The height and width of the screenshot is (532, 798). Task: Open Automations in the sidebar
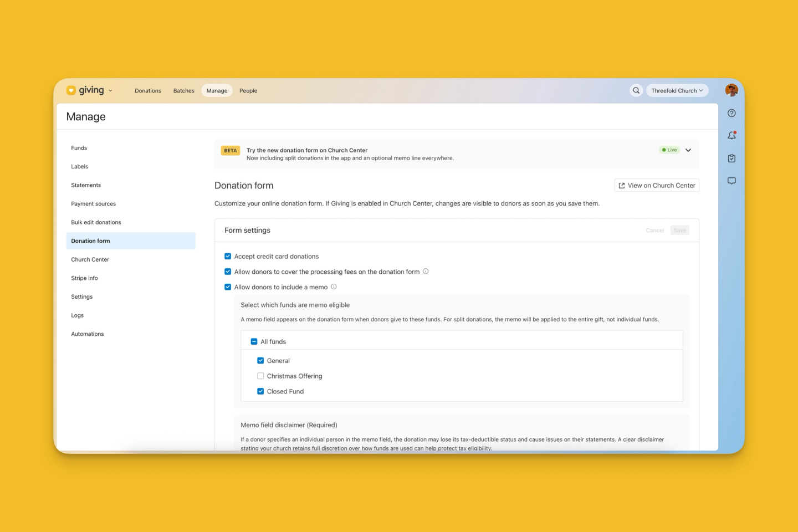[88, 334]
